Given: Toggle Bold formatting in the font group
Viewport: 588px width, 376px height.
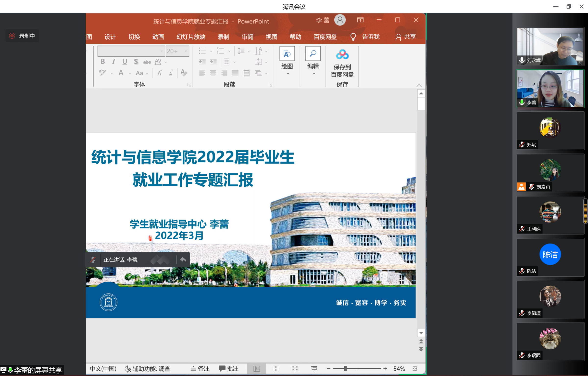Looking at the screenshot, I should pyautogui.click(x=103, y=62).
